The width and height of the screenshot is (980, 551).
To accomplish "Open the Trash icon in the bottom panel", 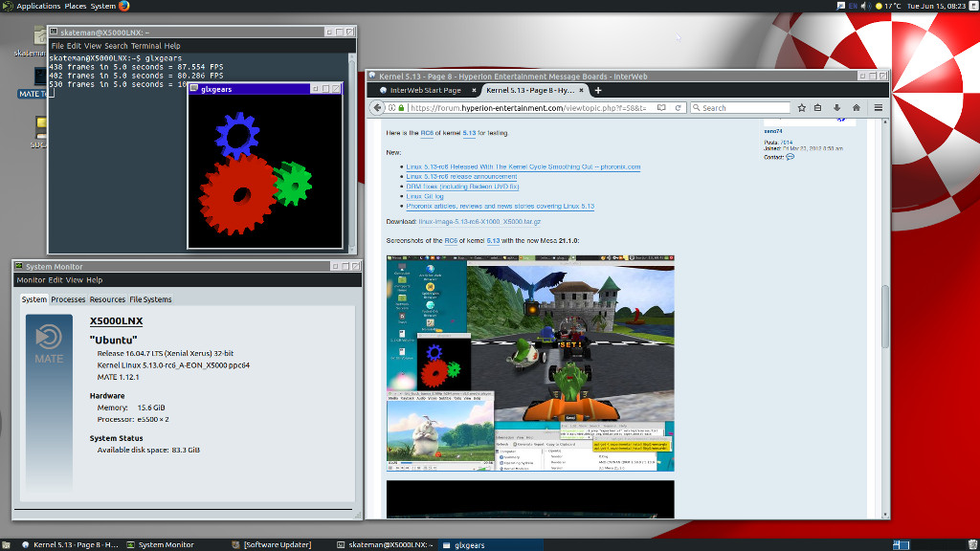I will click(972, 544).
